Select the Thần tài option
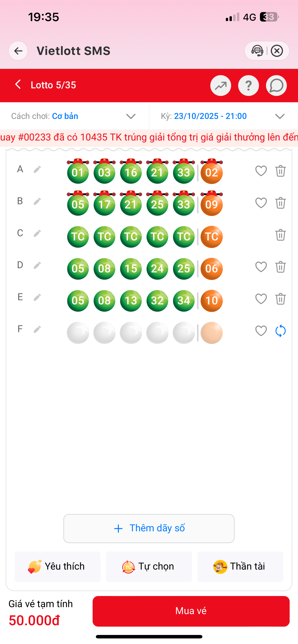 [240, 567]
